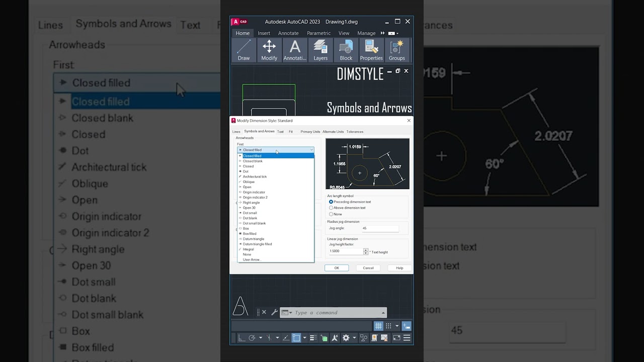Open the Modify ribbon panel
The image size is (644, 362).
click(269, 50)
